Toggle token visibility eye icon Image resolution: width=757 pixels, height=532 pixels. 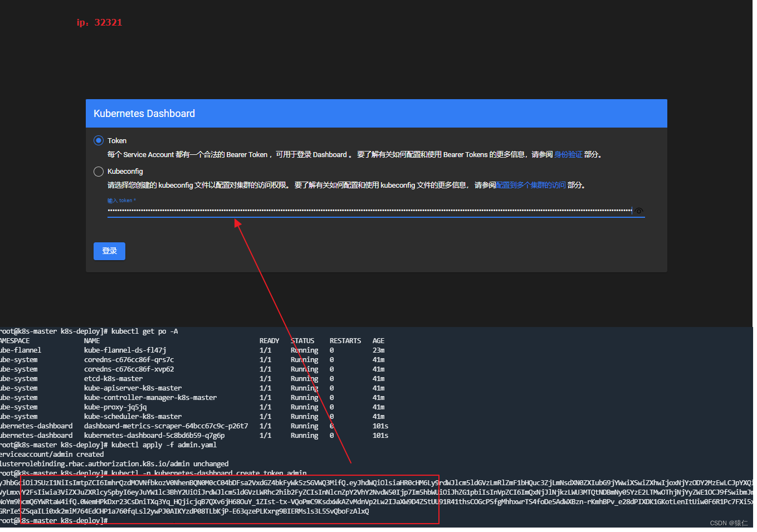[x=639, y=211]
